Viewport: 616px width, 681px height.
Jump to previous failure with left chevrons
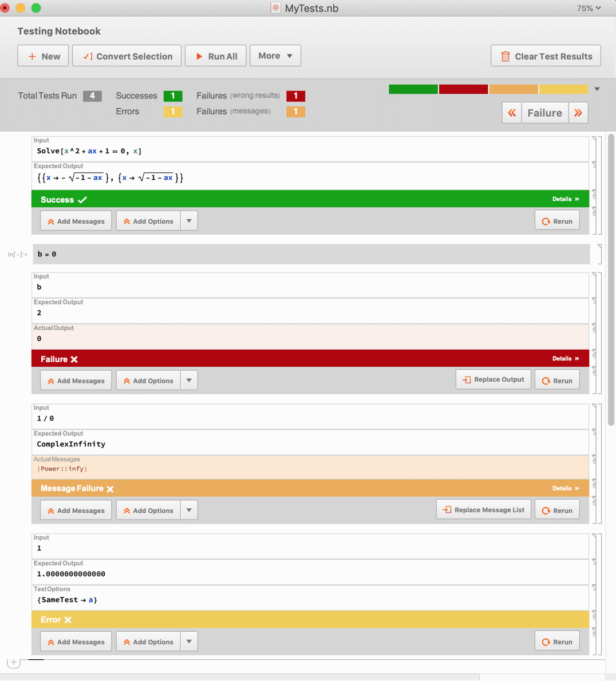[512, 113]
